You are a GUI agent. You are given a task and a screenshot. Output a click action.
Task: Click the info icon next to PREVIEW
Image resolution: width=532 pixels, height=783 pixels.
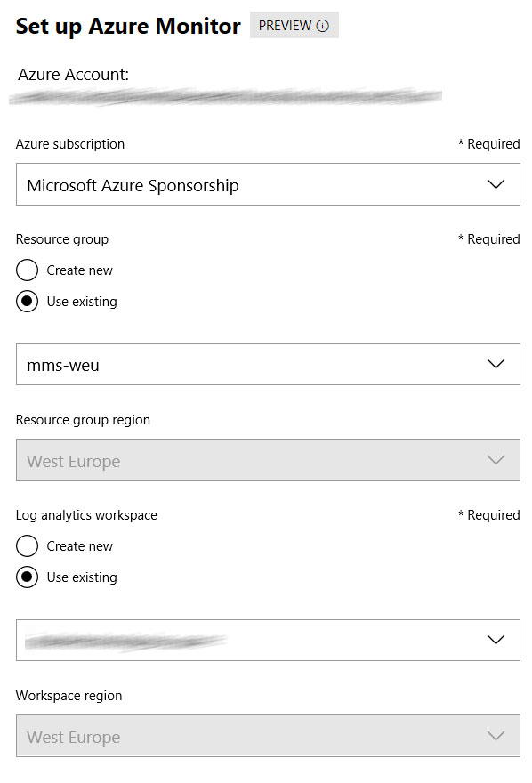pos(323,26)
